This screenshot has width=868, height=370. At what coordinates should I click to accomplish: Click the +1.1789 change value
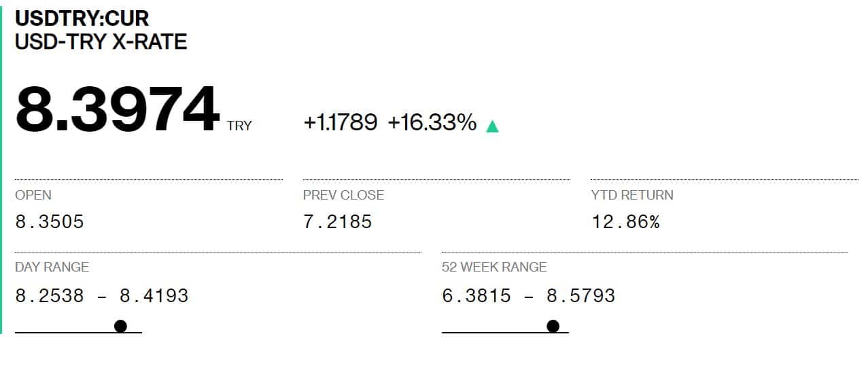340,123
